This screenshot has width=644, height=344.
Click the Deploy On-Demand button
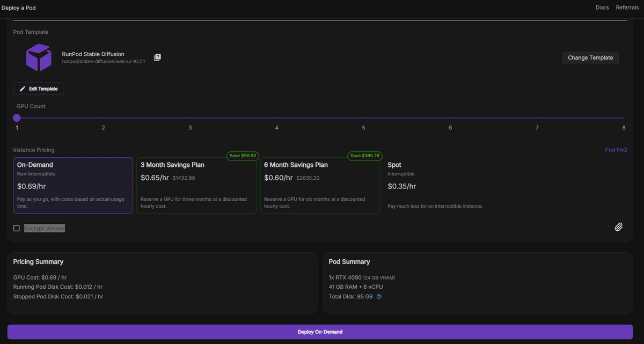(320, 332)
